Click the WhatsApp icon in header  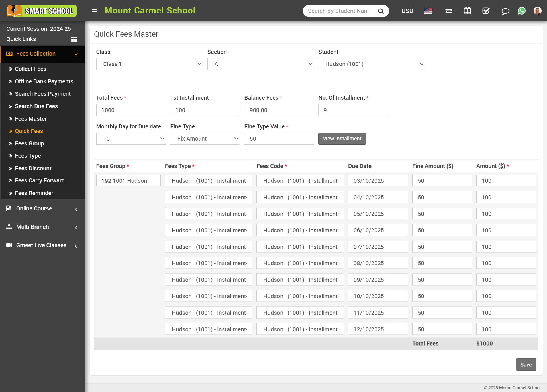(522, 11)
